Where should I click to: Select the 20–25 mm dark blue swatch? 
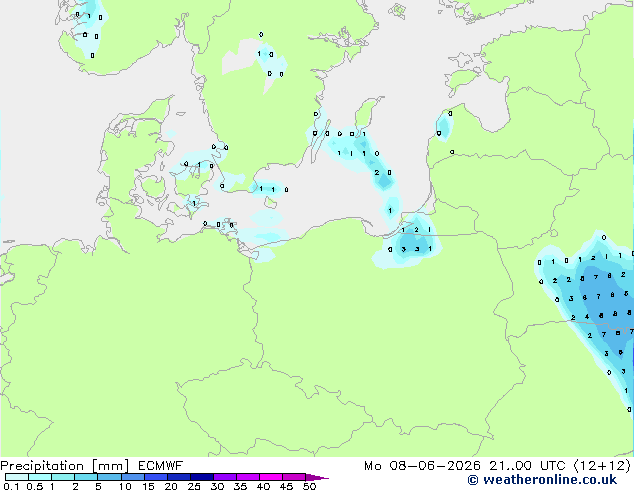click(x=179, y=477)
